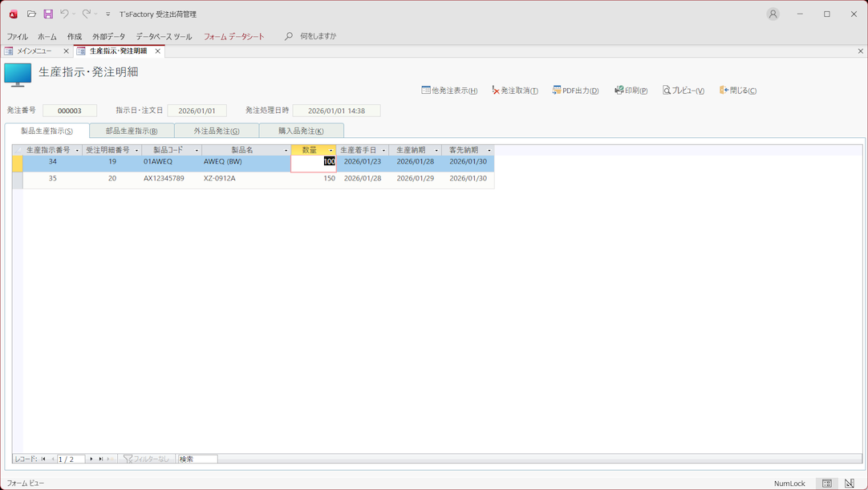Click the PDF出力(D) button
The width and height of the screenshot is (868, 490).
click(x=575, y=91)
